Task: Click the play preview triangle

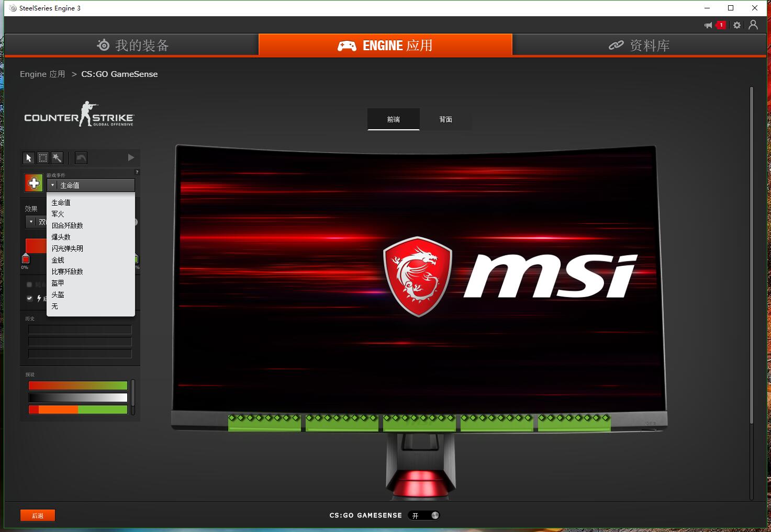Action: [x=131, y=157]
